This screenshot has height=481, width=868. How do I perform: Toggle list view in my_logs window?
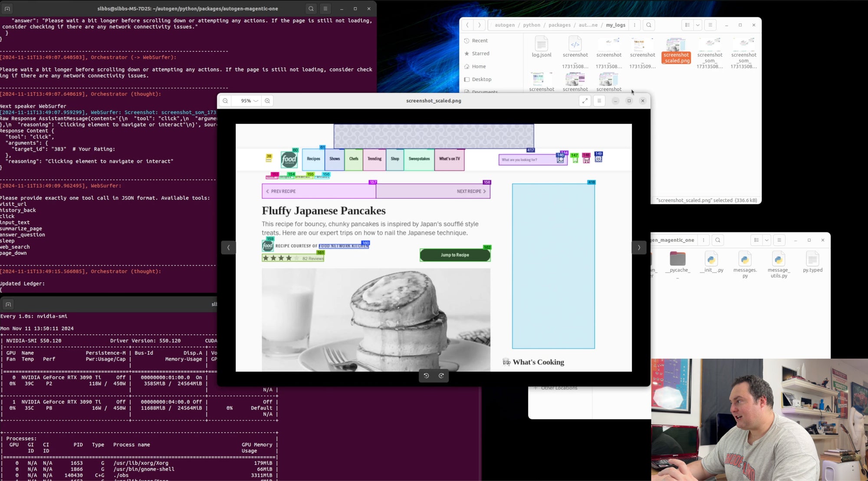point(687,25)
